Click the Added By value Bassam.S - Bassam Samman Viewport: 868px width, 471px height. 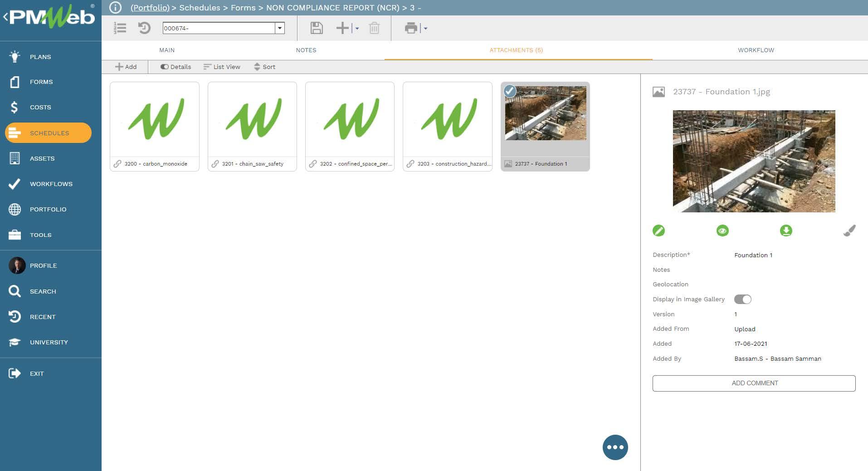[777, 358]
